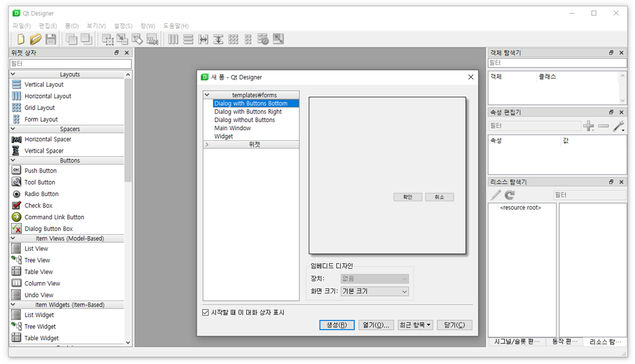Click the Adjust Size toolbar icon

coord(278,39)
